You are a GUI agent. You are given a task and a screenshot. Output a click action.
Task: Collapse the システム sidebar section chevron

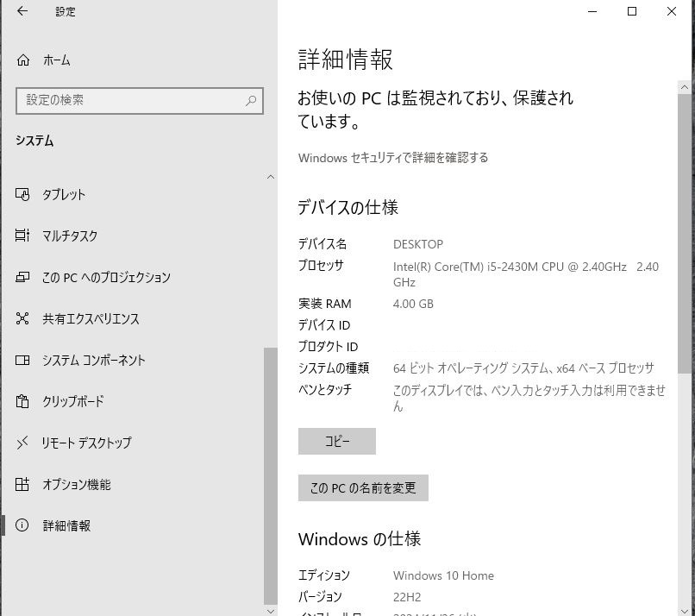point(270,176)
